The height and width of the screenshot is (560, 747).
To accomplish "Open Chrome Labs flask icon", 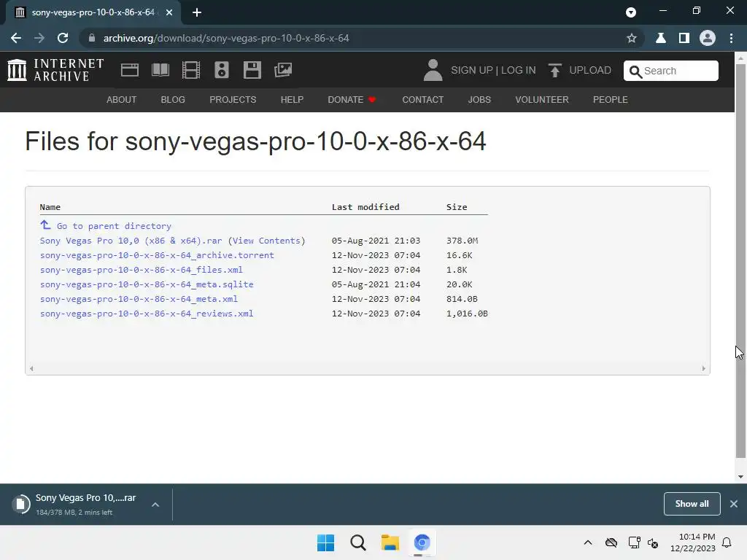I will [661, 38].
